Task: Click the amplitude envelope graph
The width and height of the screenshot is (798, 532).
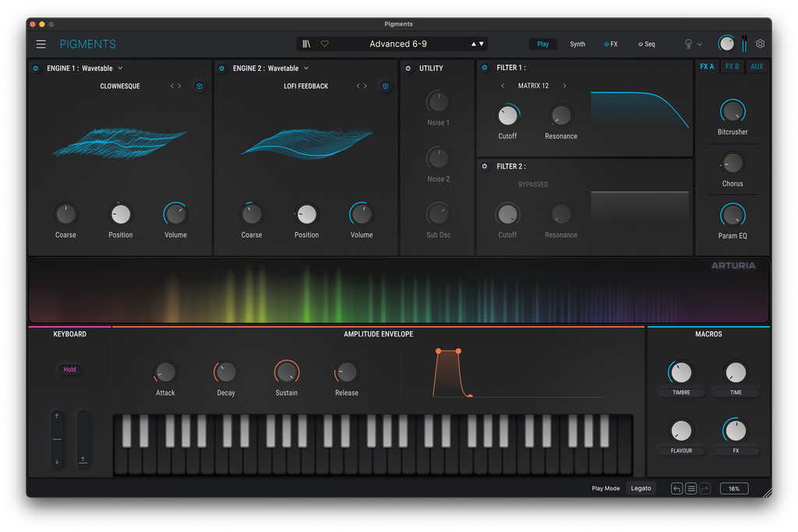Action: coord(519,373)
